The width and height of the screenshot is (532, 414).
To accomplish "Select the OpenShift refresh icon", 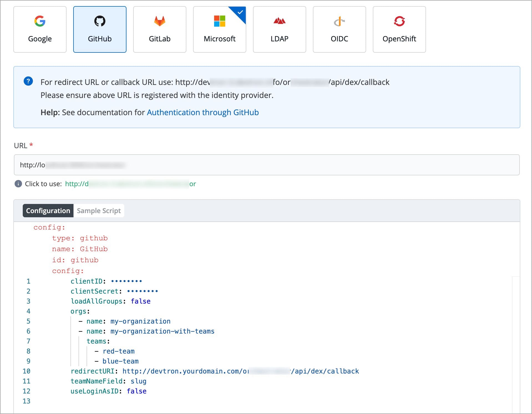I will tap(399, 21).
